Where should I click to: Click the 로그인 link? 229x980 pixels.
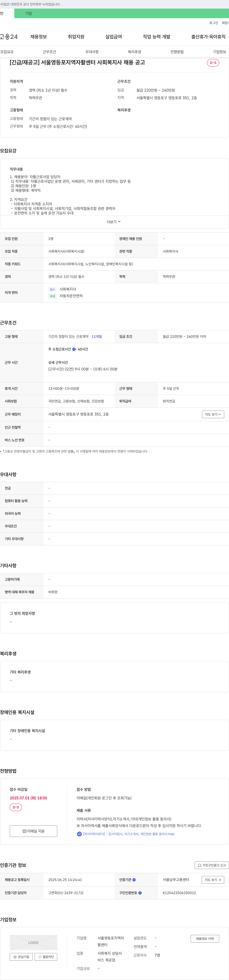(213, 23)
